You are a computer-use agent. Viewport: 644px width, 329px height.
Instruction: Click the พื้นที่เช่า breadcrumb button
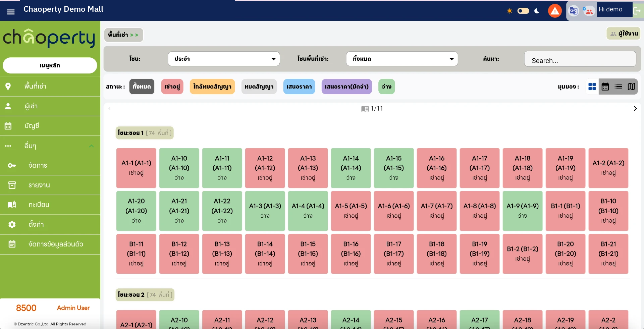coord(123,35)
